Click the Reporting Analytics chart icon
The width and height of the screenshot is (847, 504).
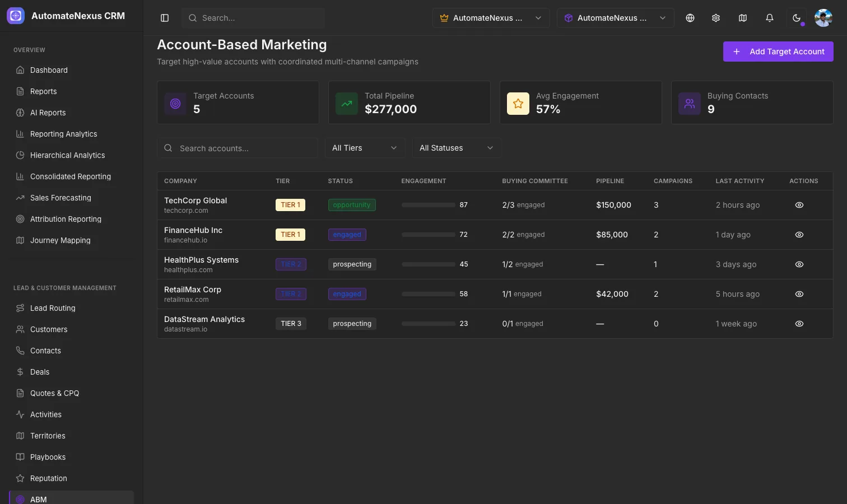pos(20,134)
